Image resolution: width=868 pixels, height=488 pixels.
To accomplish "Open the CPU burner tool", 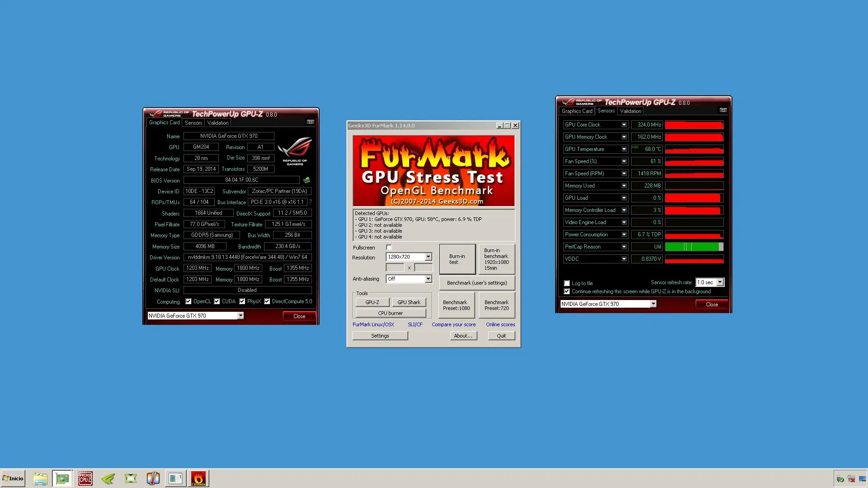I will 391,313.
